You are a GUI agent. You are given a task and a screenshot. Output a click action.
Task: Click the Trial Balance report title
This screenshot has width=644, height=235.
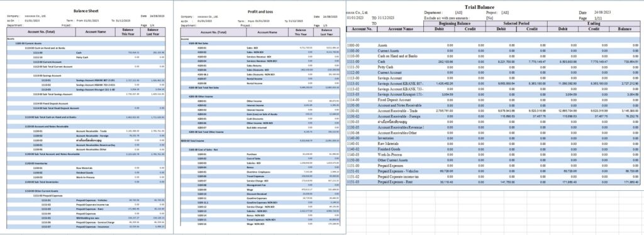point(480,7)
